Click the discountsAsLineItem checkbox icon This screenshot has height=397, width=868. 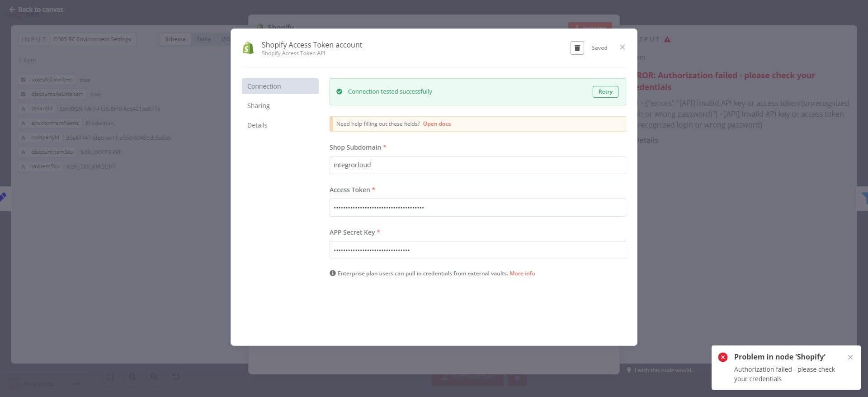click(x=24, y=94)
